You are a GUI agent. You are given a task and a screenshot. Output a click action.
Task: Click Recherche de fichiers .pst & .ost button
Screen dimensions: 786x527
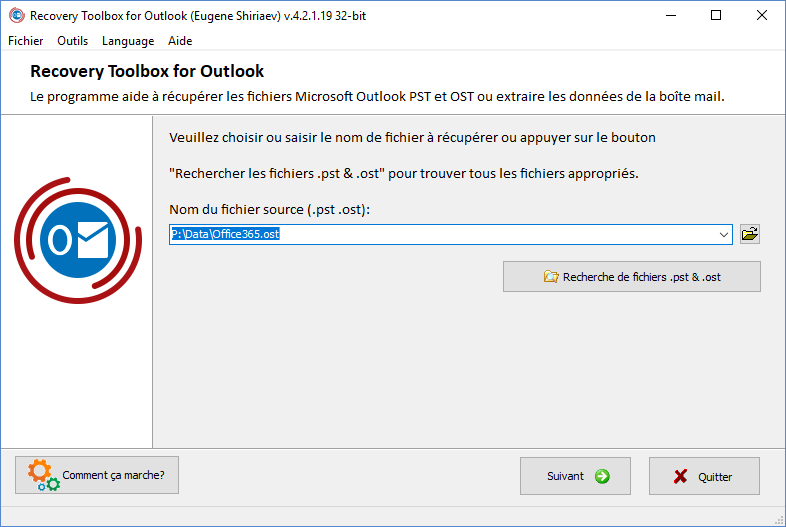632,276
